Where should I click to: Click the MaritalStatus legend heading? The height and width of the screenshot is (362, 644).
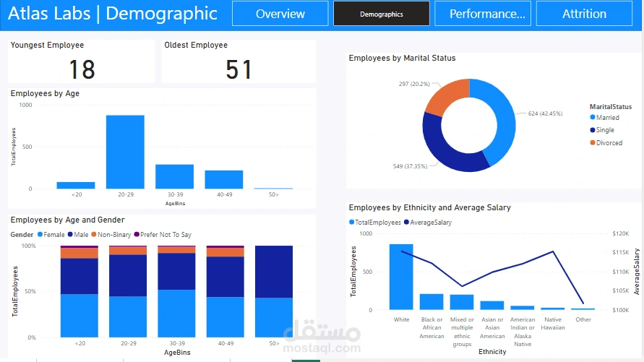pyautogui.click(x=610, y=106)
